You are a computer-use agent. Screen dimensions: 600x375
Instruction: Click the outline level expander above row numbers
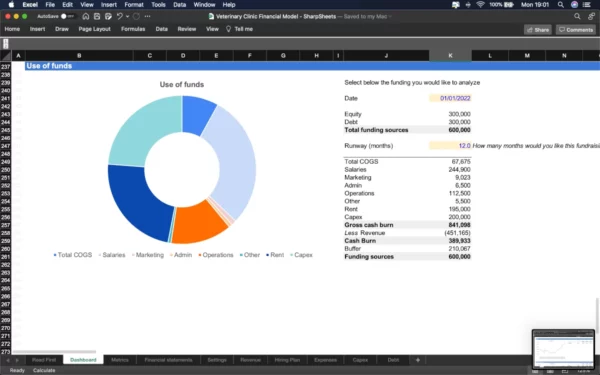(6, 44)
